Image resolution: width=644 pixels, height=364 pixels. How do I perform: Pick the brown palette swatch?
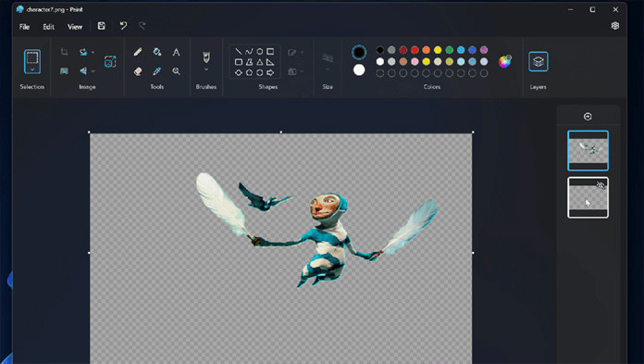point(402,62)
